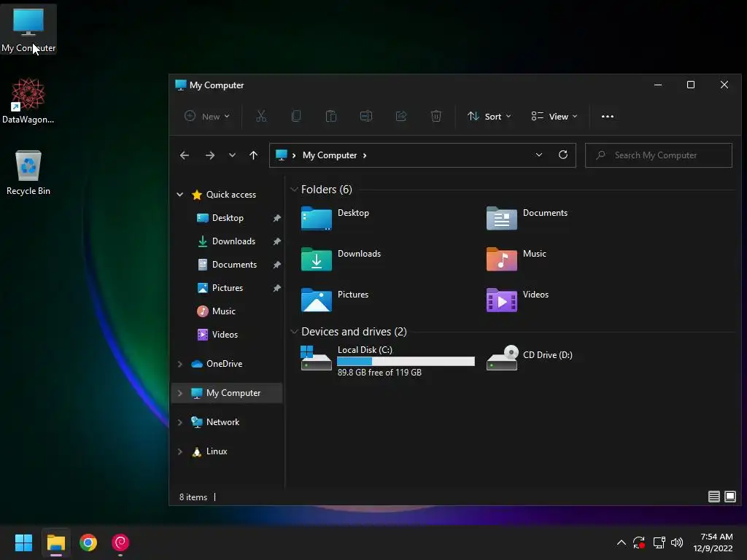Expand the Linux tree node
This screenshot has height=560, width=747.
click(x=179, y=451)
